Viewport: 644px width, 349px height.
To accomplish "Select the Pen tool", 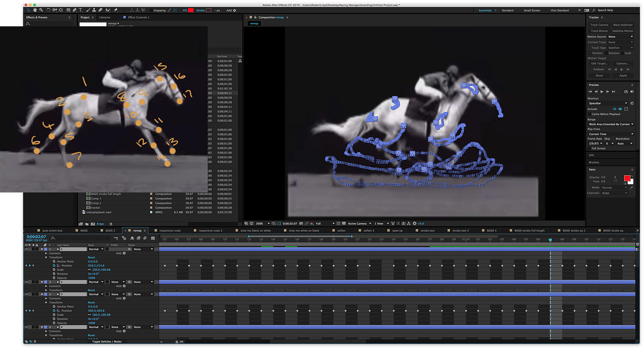I will 75,10.
